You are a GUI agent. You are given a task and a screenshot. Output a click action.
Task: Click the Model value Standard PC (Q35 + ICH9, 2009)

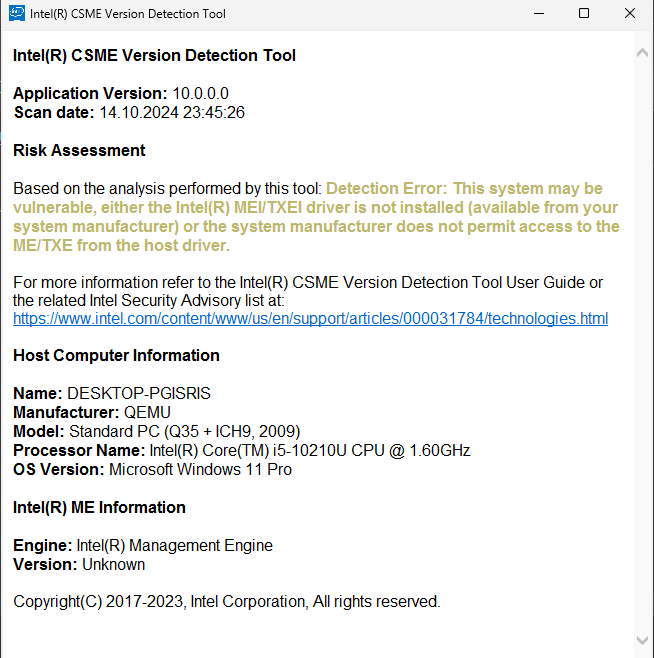[185, 431]
